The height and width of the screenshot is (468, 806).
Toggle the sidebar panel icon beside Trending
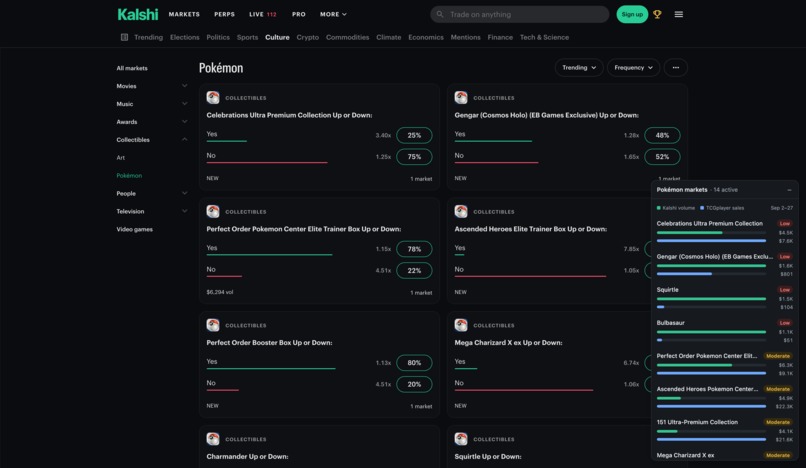tap(124, 37)
